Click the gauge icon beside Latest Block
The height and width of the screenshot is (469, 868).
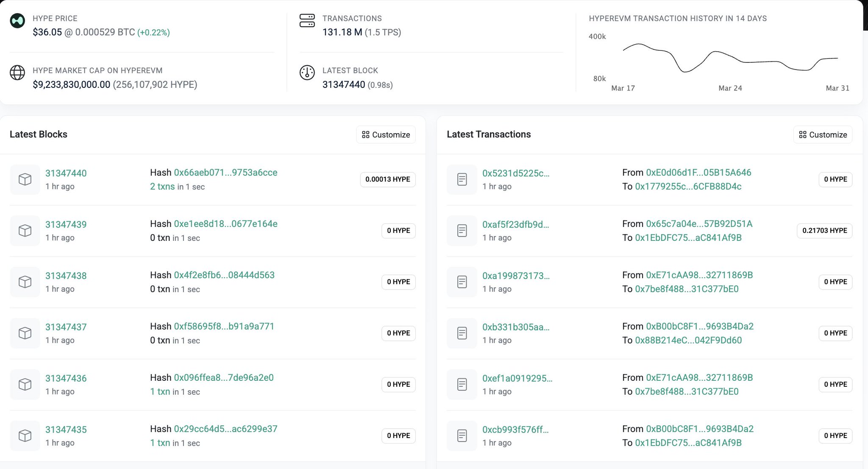[307, 73]
